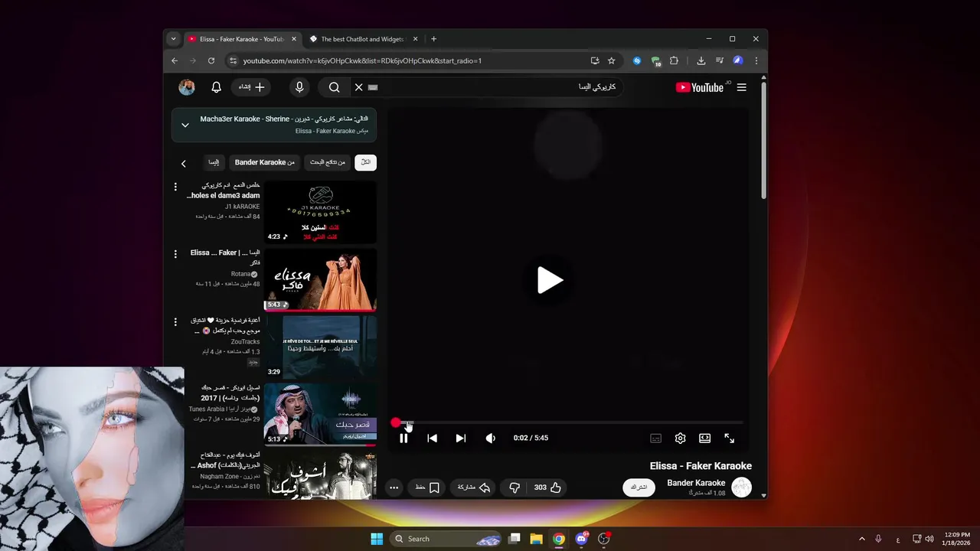Start voice search with microphone
Image resolution: width=980 pixels, height=551 pixels.
click(x=299, y=87)
